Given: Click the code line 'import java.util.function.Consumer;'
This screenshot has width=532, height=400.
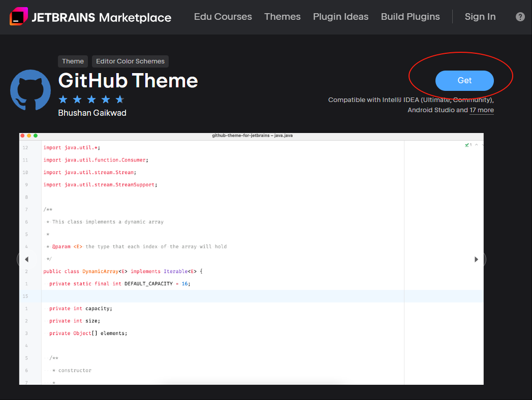Looking at the screenshot, I should [96, 160].
